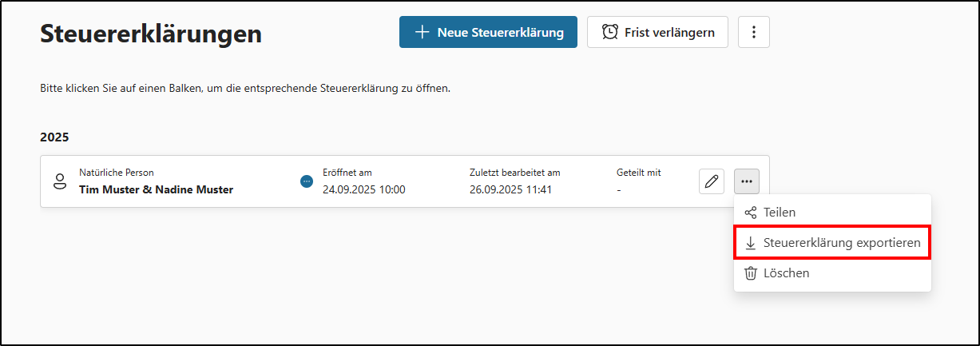Click the blue status indicator icon
This screenshot has height=346, width=980.
click(307, 181)
